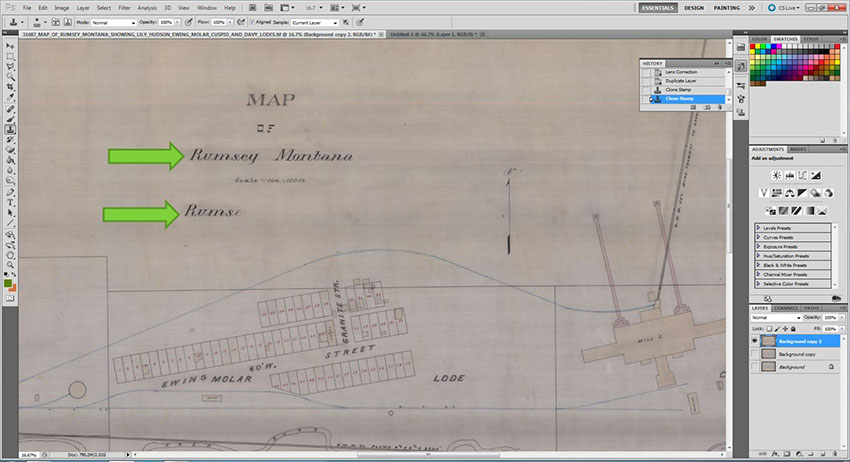Click the Flow percentage input field
This screenshot has height=462, width=850.
221,21
